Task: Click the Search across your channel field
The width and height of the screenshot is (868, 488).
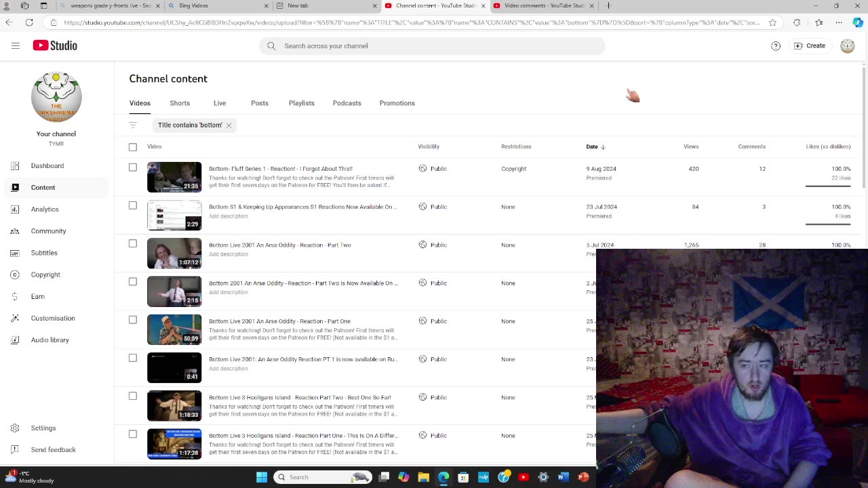Action: tap(432, 46)
